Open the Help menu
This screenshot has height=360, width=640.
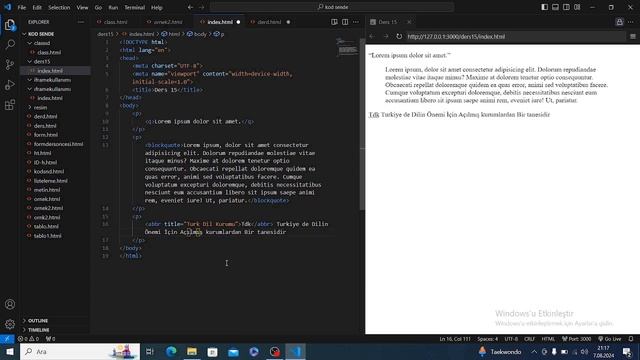[x=157, y=7]
